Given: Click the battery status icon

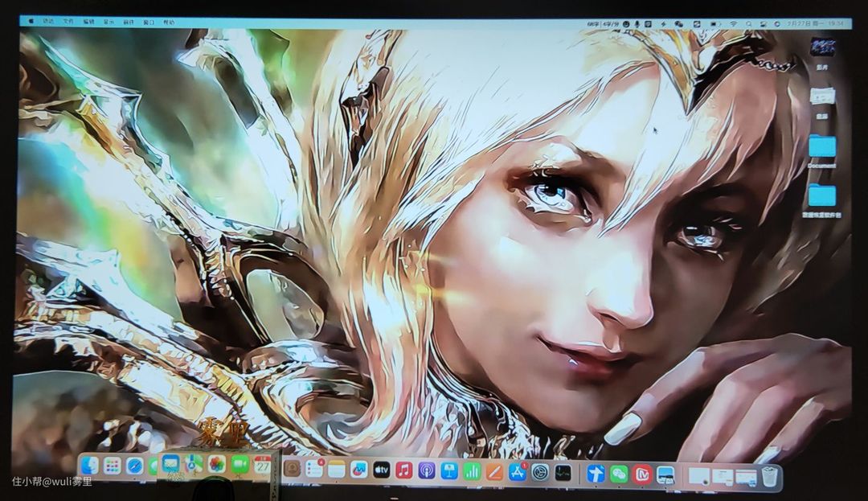Looking at the screenshot, I should coord(715,24).
